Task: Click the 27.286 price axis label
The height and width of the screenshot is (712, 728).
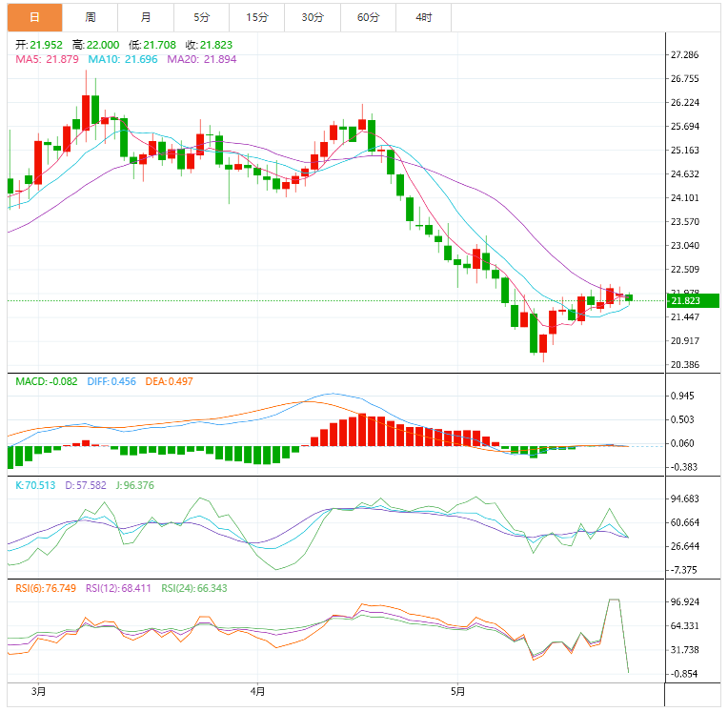Action: [685, 54]
